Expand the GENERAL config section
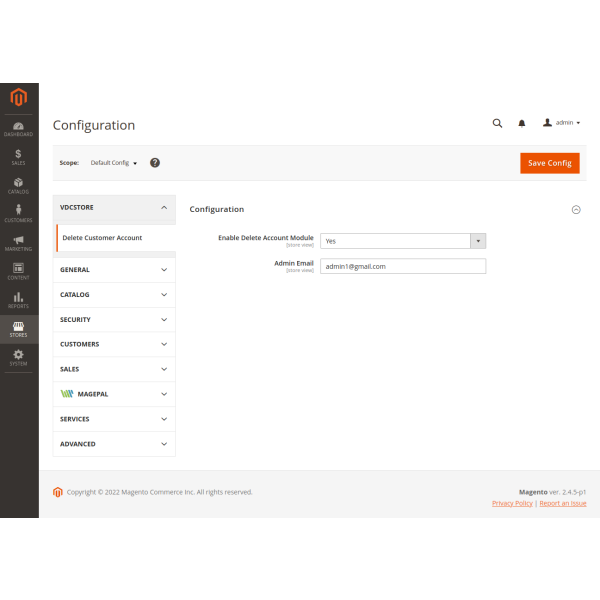600x600 pixels. tap(114, 270)
